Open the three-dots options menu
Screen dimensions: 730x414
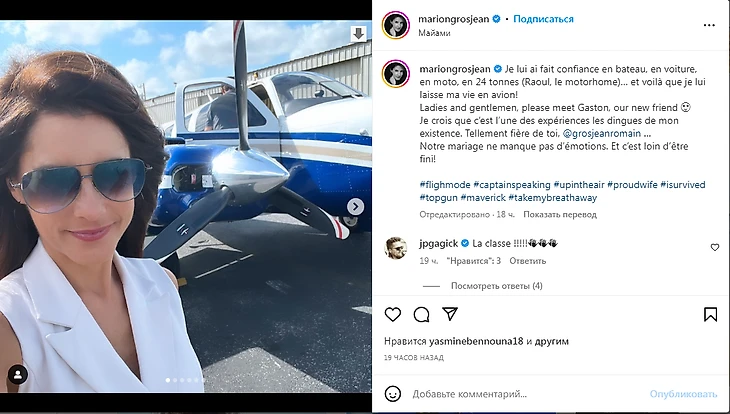(709, 25)
